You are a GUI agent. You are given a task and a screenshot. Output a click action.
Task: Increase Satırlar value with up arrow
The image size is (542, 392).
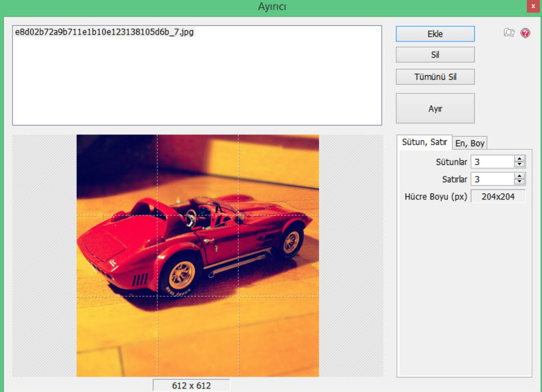coord(520,176)
